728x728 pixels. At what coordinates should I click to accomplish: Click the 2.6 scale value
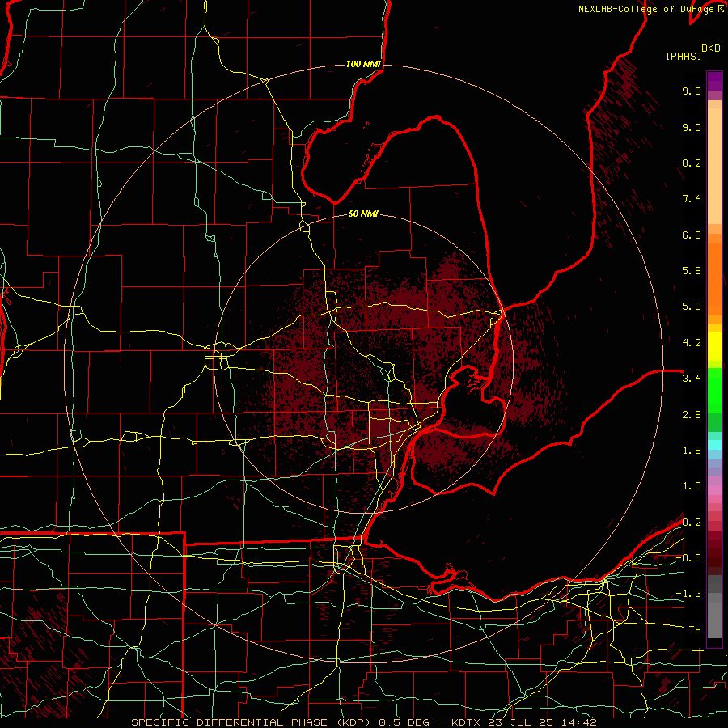point(692,414)
